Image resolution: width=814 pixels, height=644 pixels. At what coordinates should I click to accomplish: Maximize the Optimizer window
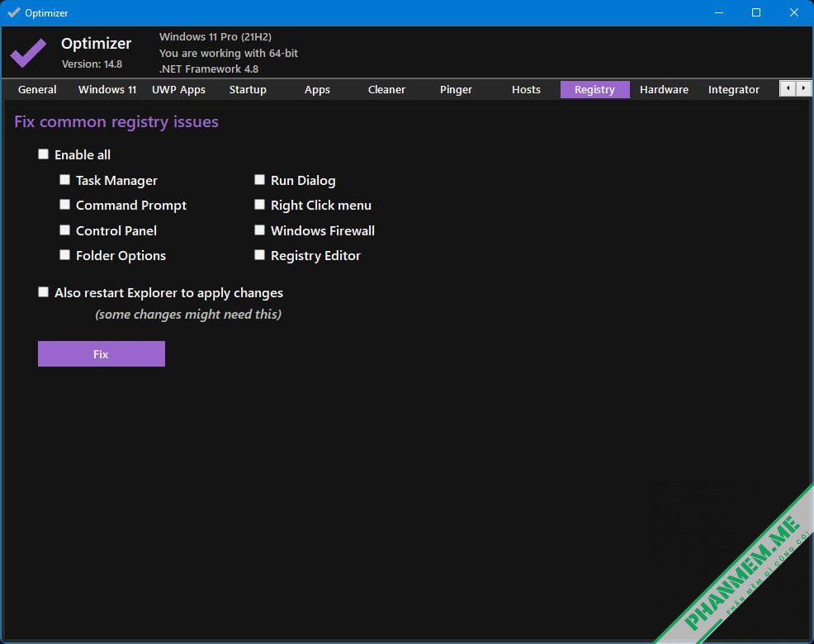pos(756,12)
